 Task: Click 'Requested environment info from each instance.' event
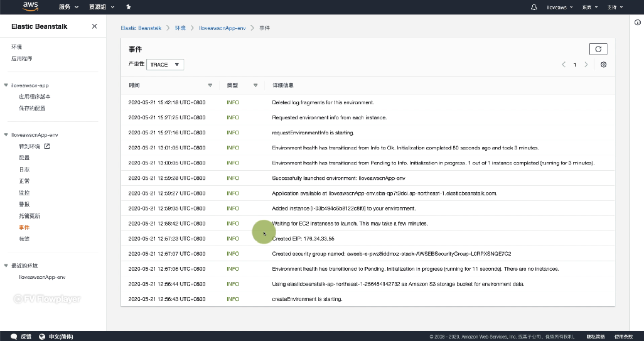tap(329, 117)
